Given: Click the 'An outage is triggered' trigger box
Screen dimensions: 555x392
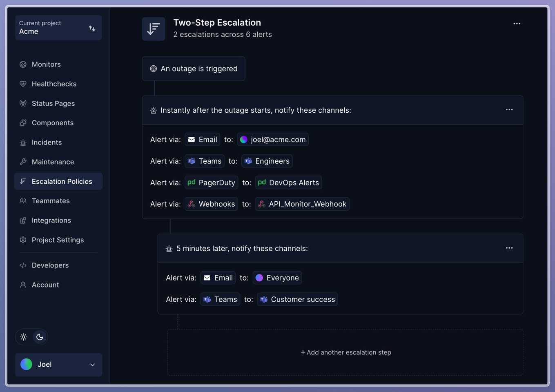Looking at the screenshot, I should tap(194, 69).
